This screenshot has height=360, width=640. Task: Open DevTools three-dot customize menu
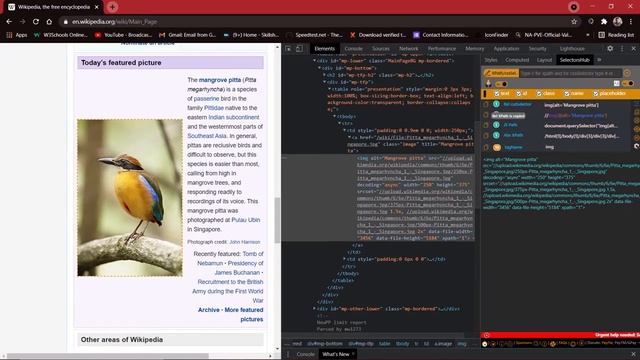[x=622, y=48]
